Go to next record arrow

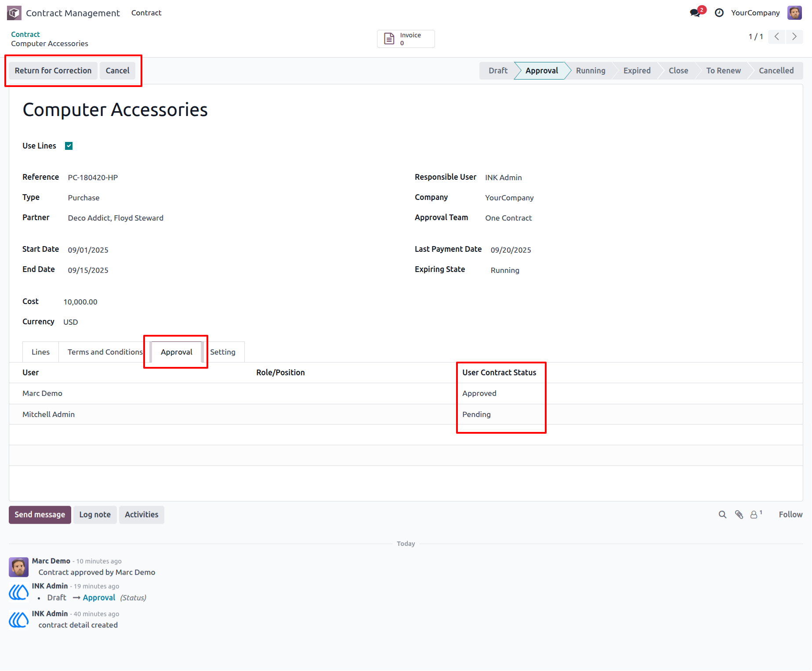(x=794, y=36)
